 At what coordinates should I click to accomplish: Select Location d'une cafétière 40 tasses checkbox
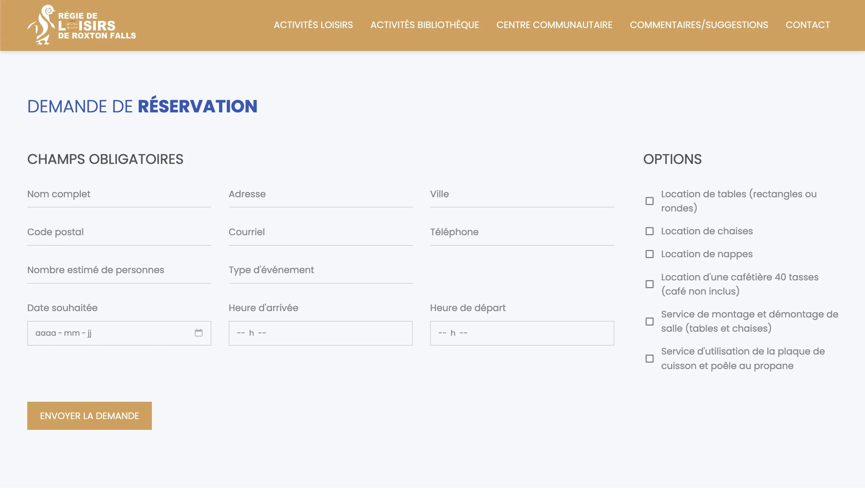649,284
